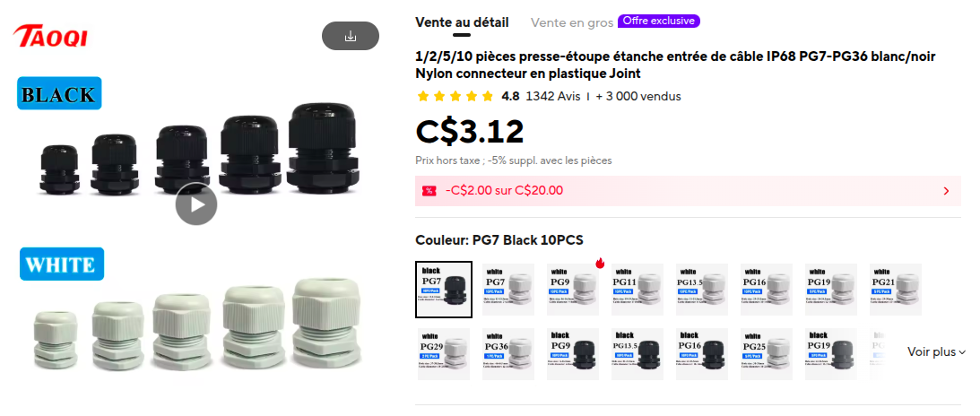Screen dimensions: 980x416
Task: Select the white PG36 variant thumbnail
Action: click(508, 354)
